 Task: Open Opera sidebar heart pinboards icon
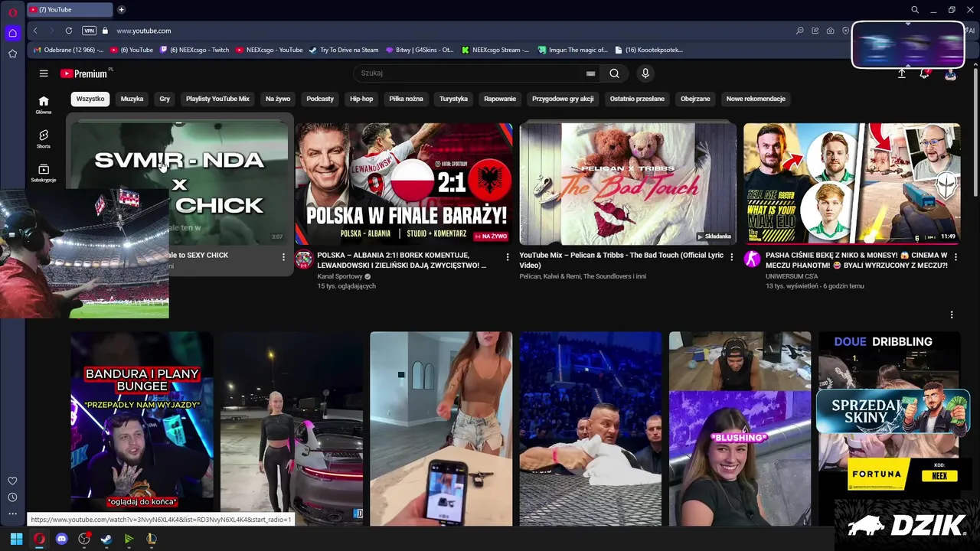[x=12, y=481]
